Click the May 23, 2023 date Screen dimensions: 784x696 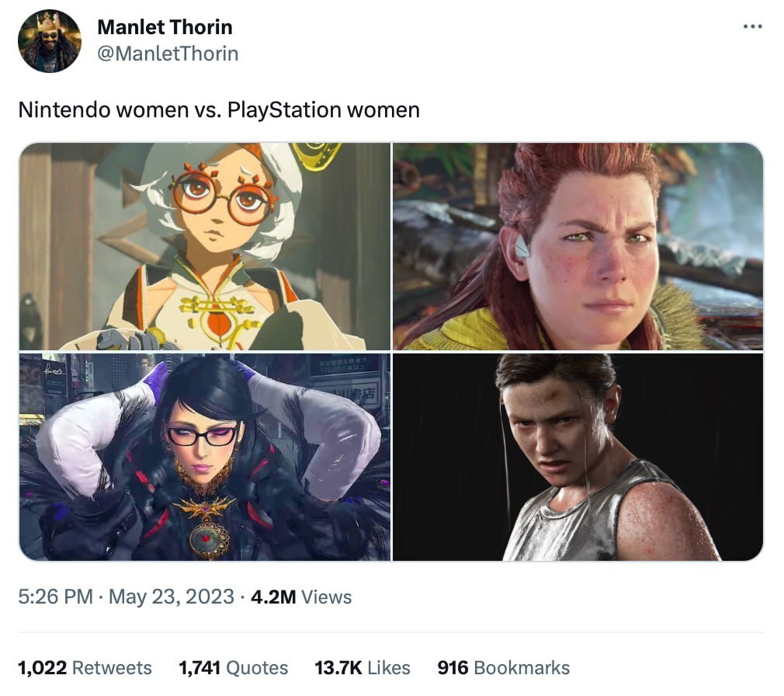(x=171, y=597)
